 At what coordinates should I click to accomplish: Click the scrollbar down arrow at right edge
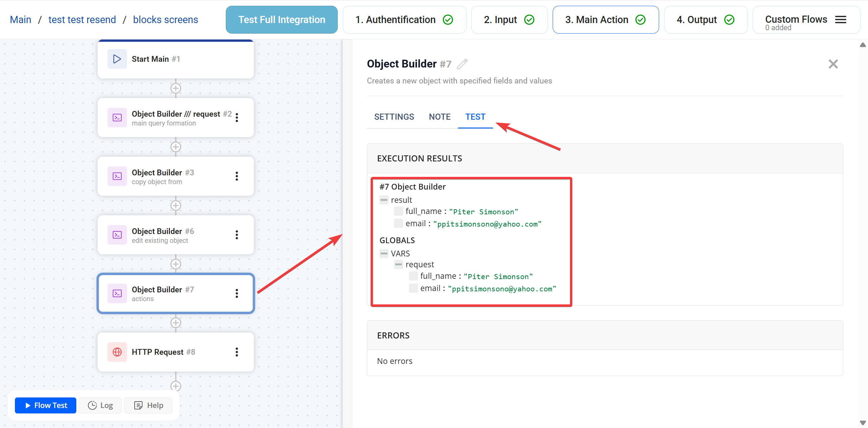(x=863, y=423)
